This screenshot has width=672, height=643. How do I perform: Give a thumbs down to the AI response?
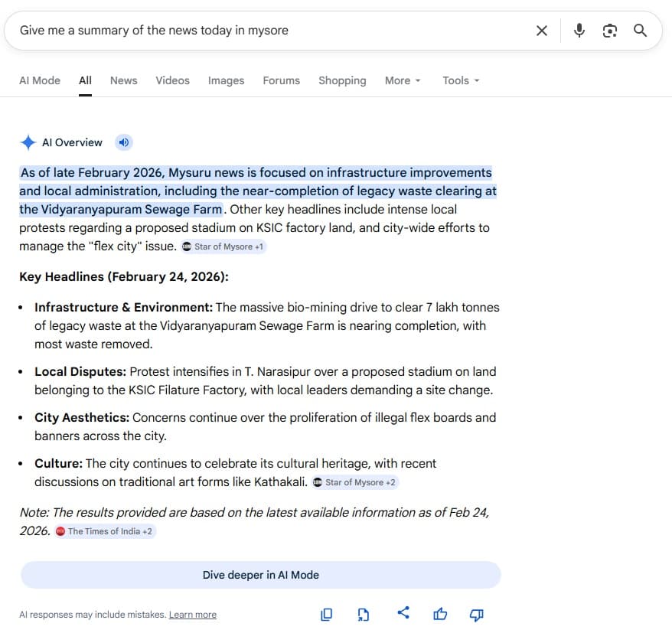(476, 614)
